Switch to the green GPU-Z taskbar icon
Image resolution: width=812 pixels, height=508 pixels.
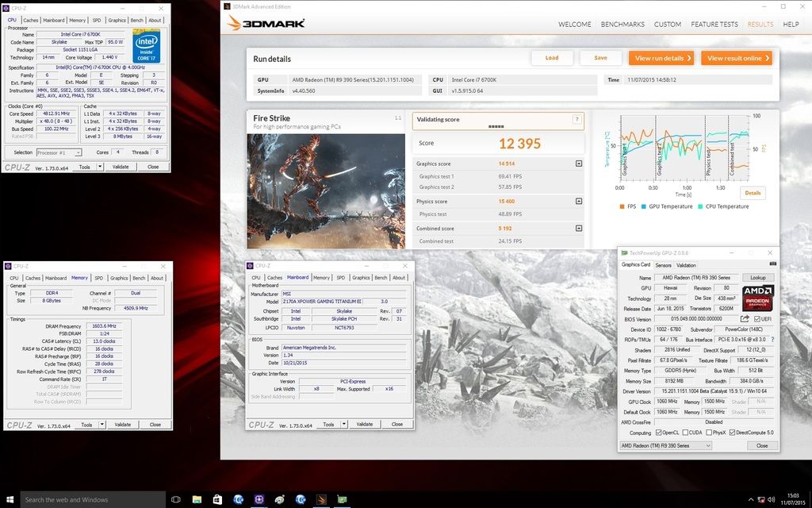click(x=342, y=500)
